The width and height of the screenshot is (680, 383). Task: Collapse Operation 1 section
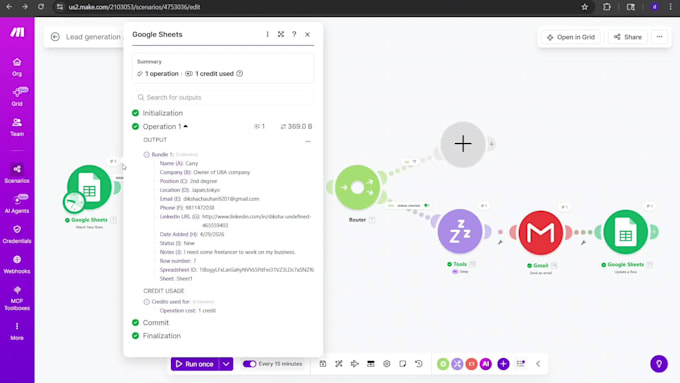coord(186,126)
